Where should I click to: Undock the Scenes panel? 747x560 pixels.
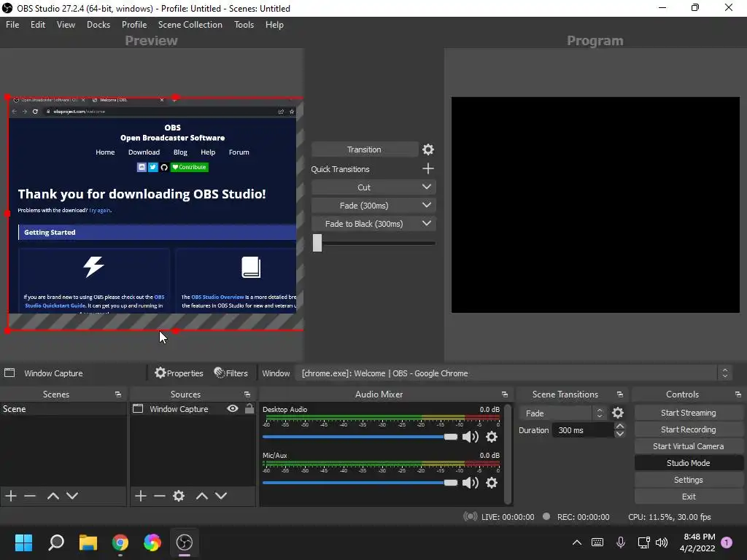118,394
